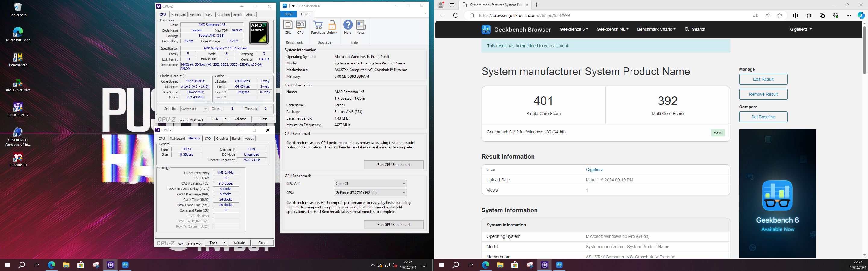The width and height of the screenshot is (868, 271).
Task: Open Bench tab in top CPU-Z window
Action: (x=237, y=15)
